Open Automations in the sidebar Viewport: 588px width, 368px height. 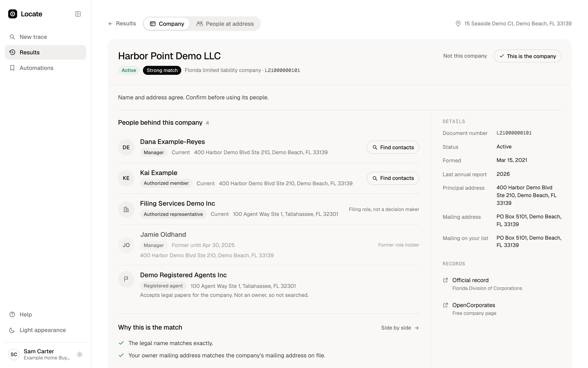pyautogui.click(x=46, y=68)
